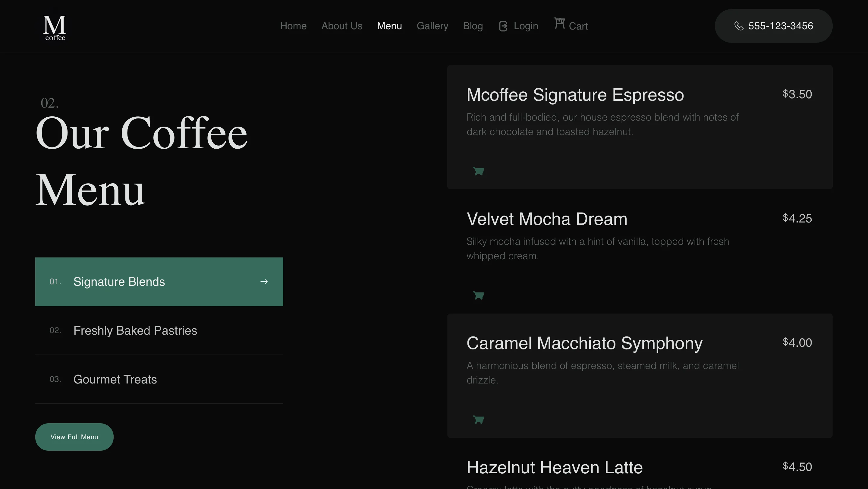The height and width of the screenshot is (489, 868).
Task: Open the Gallery page
Action: pos(432,26)
